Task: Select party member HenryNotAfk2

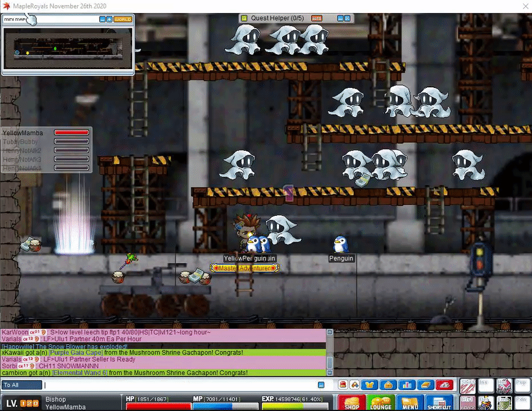Action: coord(22,151)
